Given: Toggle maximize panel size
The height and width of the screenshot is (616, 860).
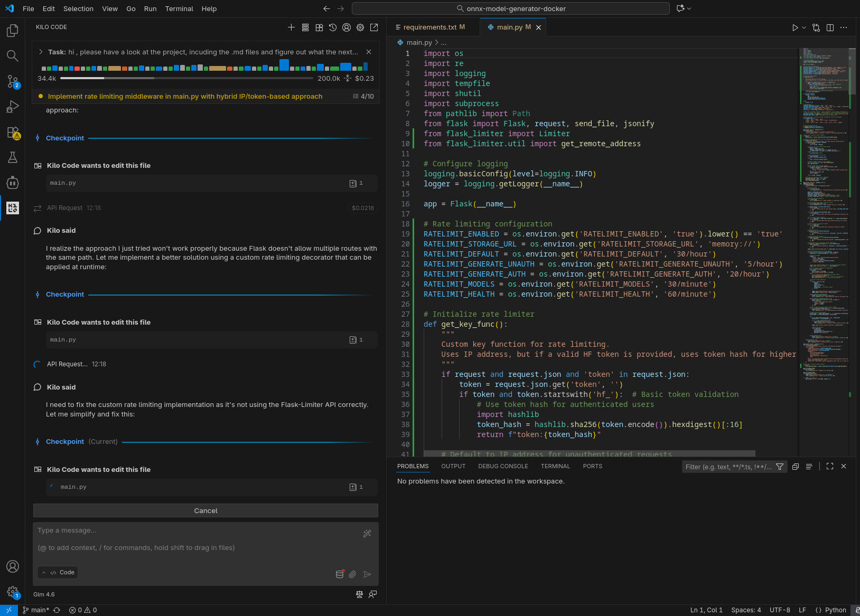Looking at the screenshot, I should pos(830,466).
